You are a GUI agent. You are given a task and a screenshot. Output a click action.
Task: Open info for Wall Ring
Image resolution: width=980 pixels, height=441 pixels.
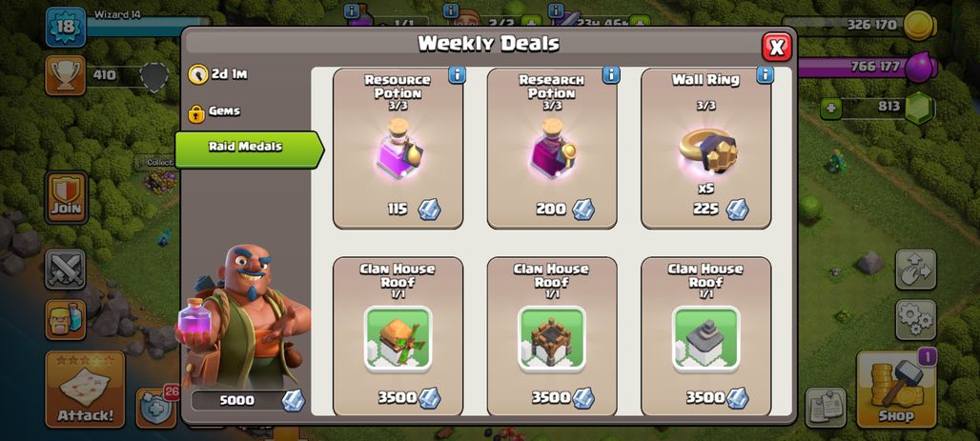[x=765, y=75]
